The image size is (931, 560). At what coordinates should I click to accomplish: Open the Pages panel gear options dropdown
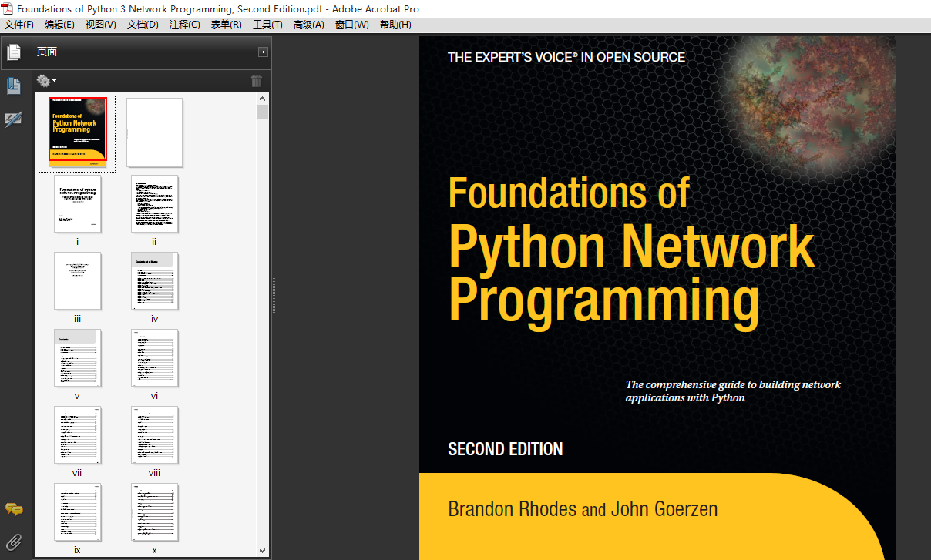(46, 81)
